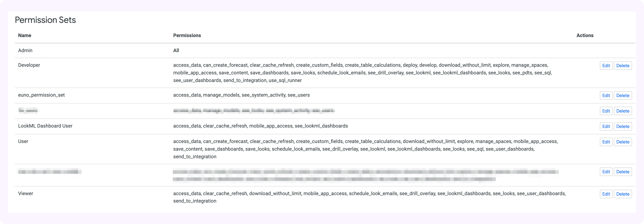
Task: Click the Viewer row name
Action: point(26,194)
